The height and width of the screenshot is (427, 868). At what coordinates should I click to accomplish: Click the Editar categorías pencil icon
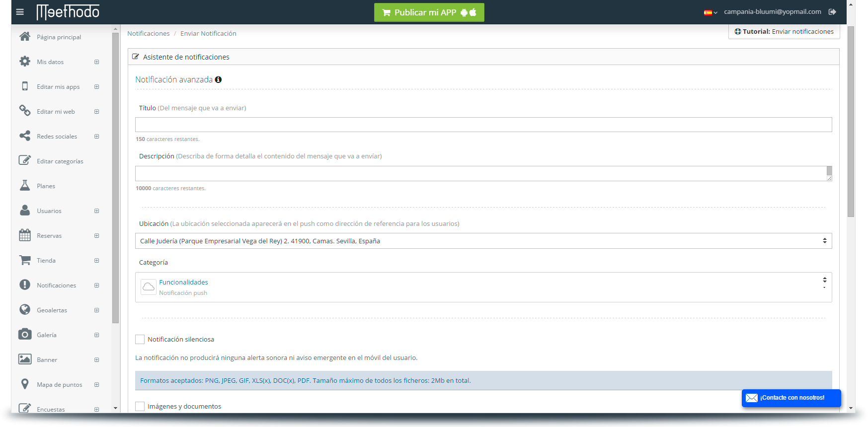tap(25, 160)
